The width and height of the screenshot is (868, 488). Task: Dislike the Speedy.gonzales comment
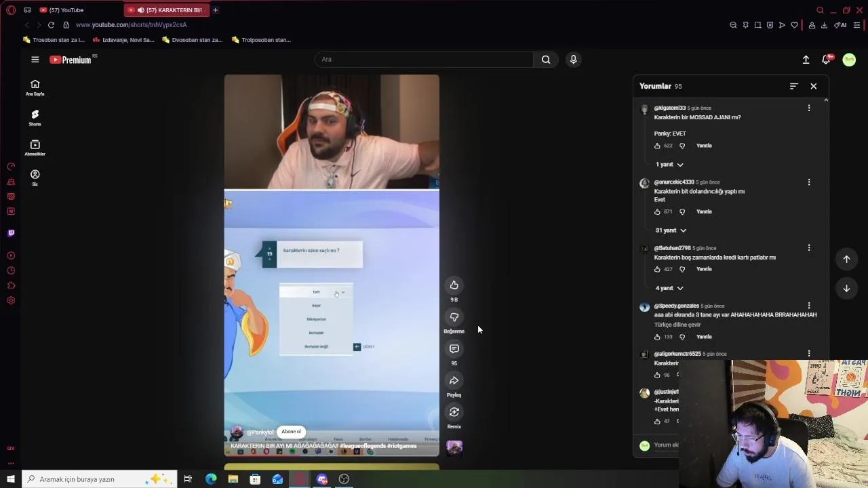[682, 337]
